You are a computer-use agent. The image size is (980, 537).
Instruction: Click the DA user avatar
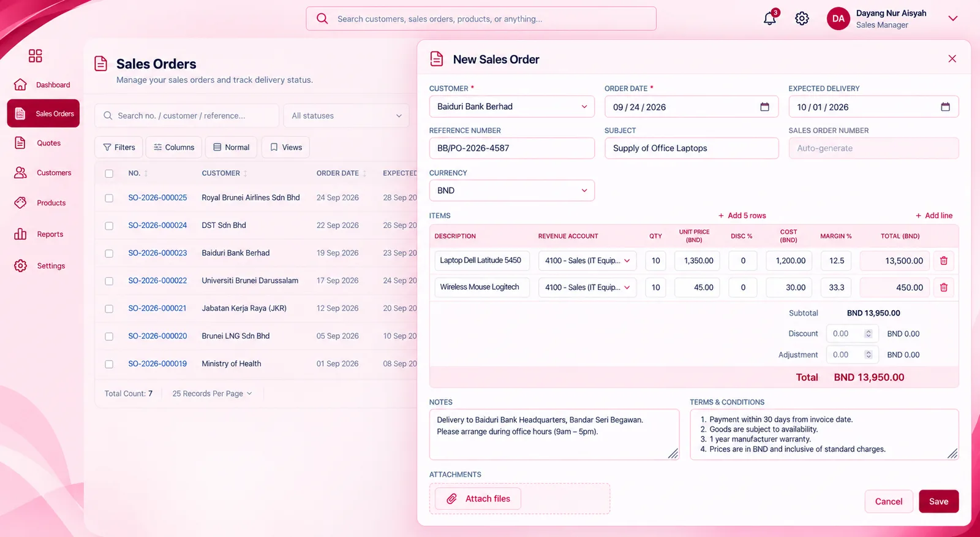click(x=839, y=18)
